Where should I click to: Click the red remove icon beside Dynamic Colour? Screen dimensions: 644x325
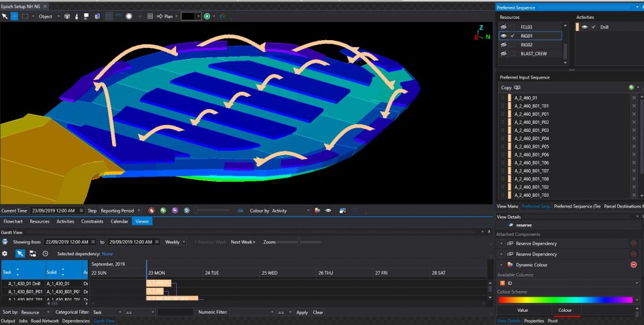[633, 265]
